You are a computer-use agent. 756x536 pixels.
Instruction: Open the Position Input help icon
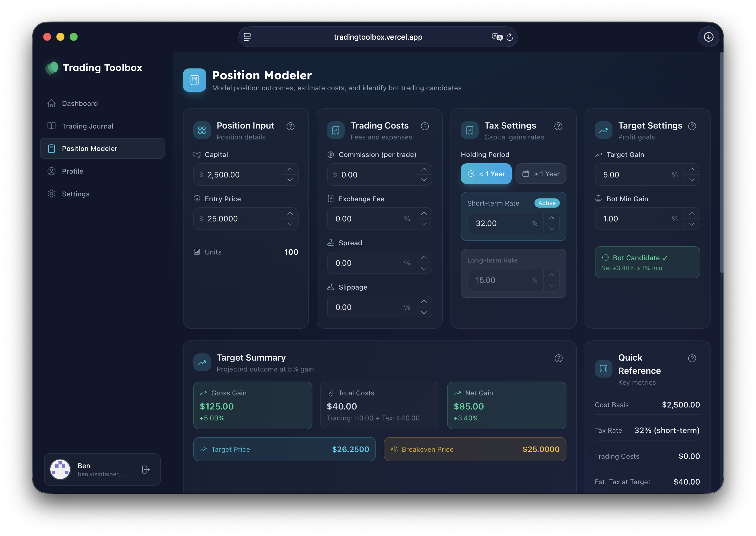(x=291, y=126)
